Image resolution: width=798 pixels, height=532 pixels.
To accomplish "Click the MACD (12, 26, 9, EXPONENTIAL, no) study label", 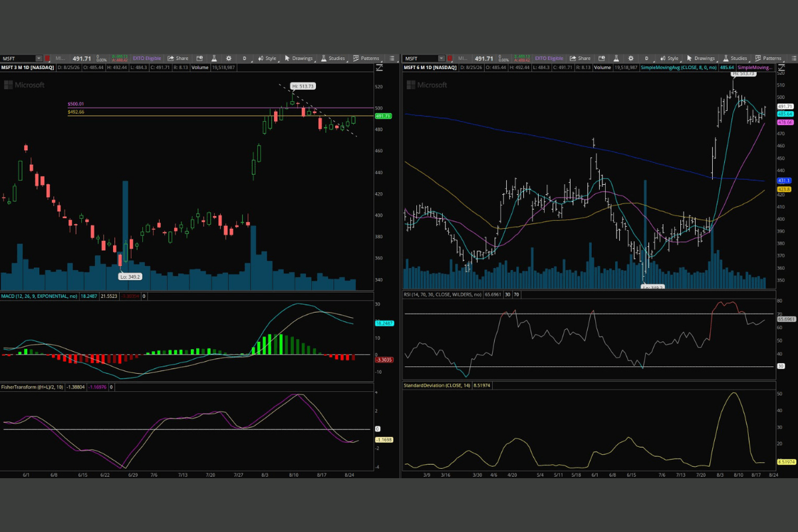I will pyautogui.click(x=39, y=296).
